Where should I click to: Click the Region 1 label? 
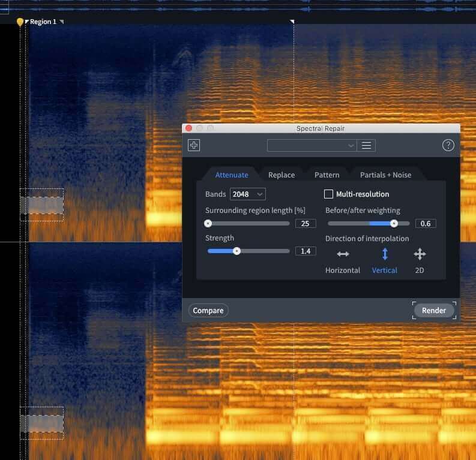click(x=43, y=22)
